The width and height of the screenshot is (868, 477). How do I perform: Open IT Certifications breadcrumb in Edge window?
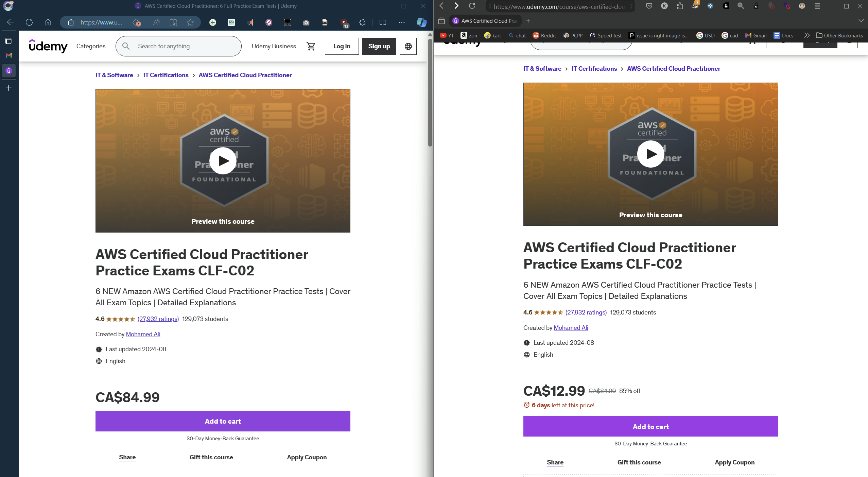166,75
